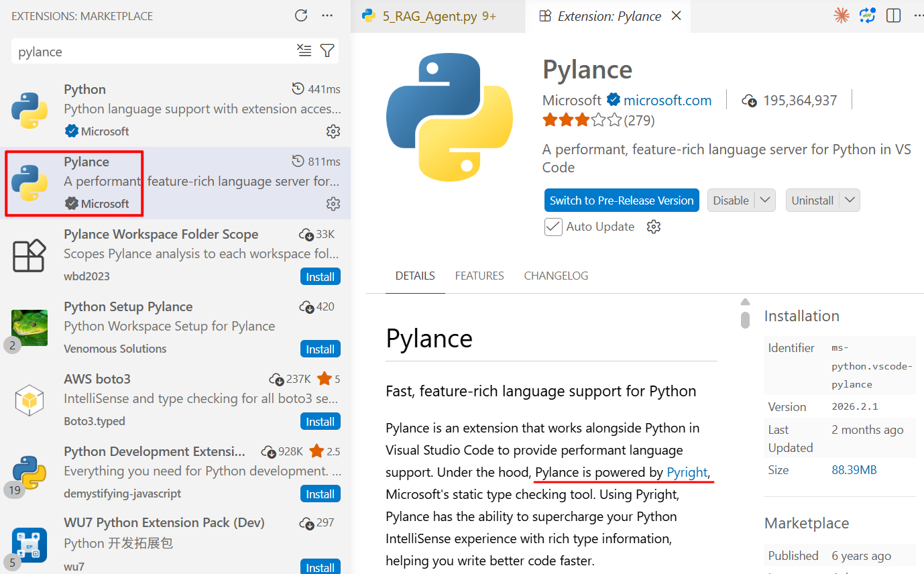Open Pylance extension settings gear

654,227
